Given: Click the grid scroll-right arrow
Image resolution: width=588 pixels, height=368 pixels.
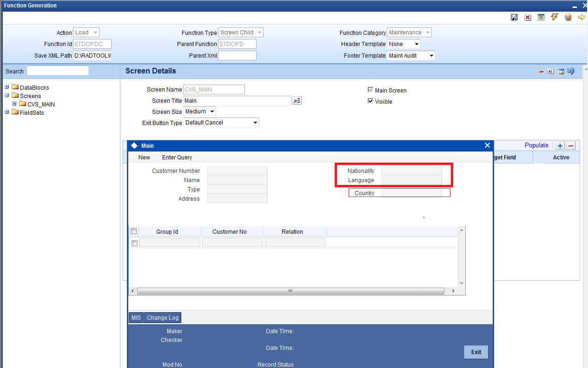Looking at the screenshot, I should tap(454, 291).
